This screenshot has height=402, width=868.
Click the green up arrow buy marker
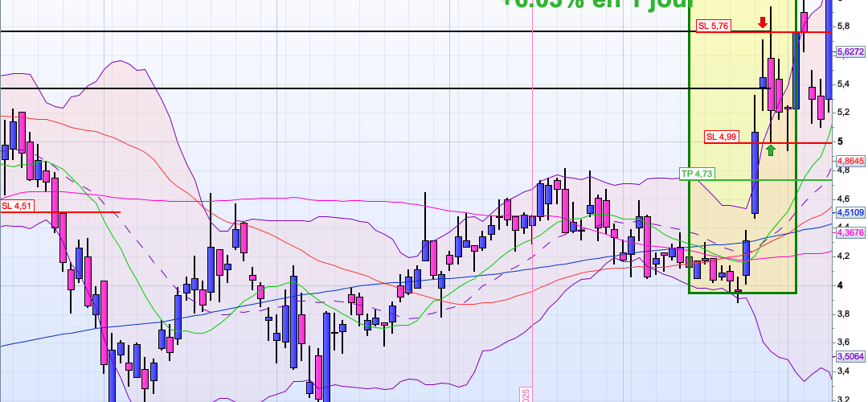point(771,150)
